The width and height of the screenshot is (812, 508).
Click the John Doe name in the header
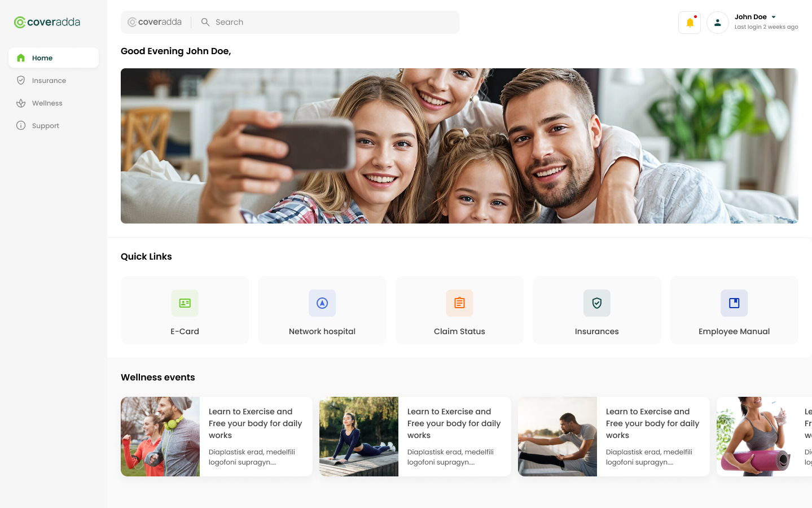click(750, 17)
